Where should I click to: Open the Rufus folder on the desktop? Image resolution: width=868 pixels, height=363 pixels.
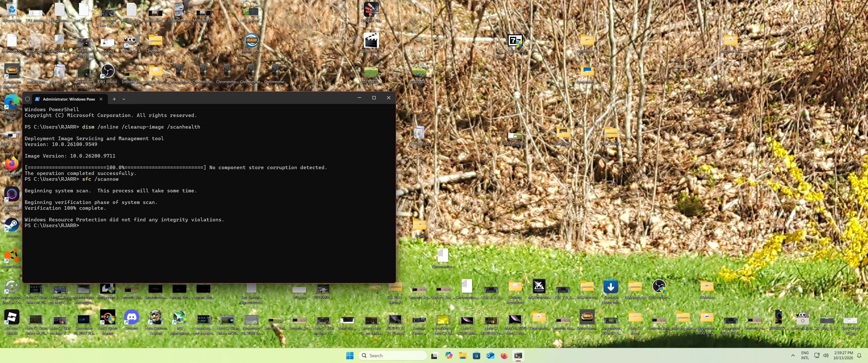(419, 228)
